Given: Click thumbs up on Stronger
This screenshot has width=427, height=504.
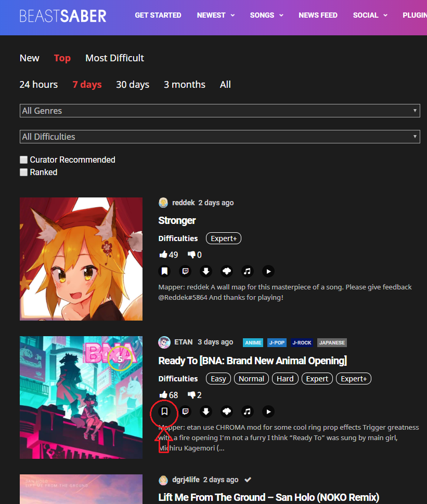Looking at the screenshot, I should pyautogui.click(x=163, y=255).
